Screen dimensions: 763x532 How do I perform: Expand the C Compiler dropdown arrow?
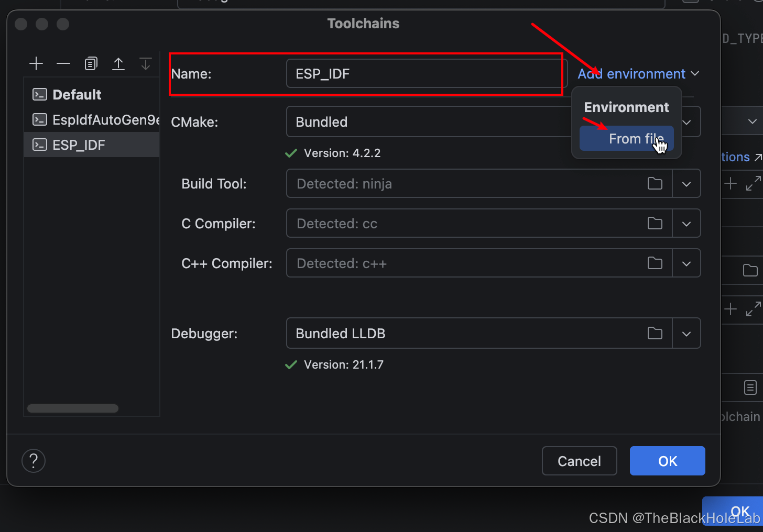click(686, 224)
